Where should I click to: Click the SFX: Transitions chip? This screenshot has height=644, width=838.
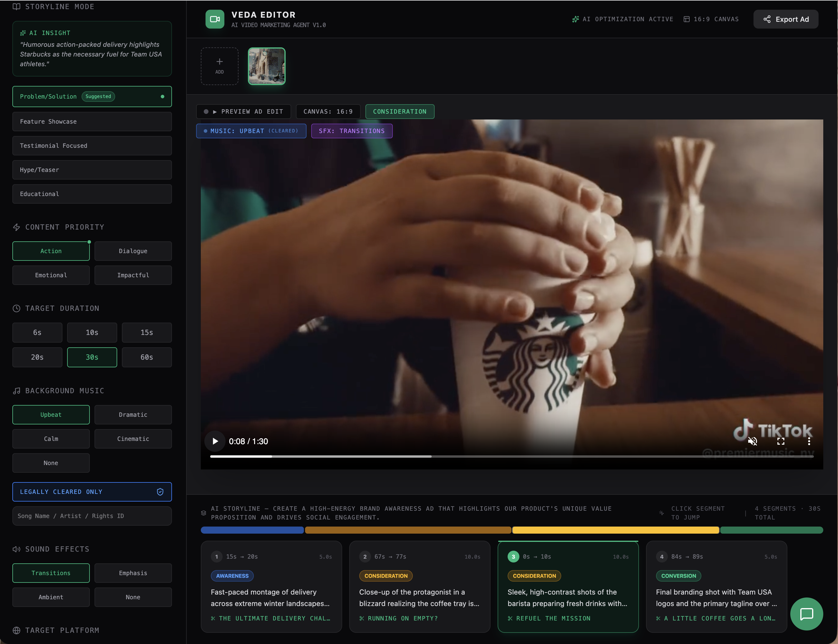pyautogui.click(x=352, y=131)
